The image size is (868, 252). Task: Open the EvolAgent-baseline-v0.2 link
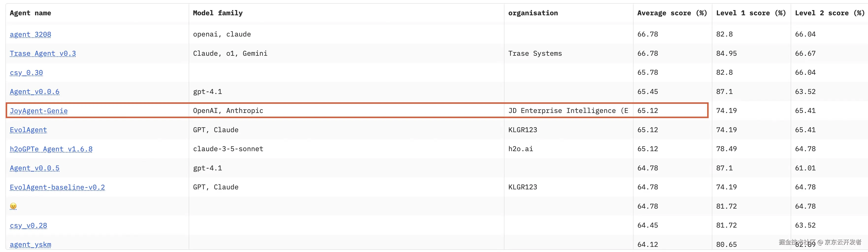pyautogui.click(x=57, y=187)
